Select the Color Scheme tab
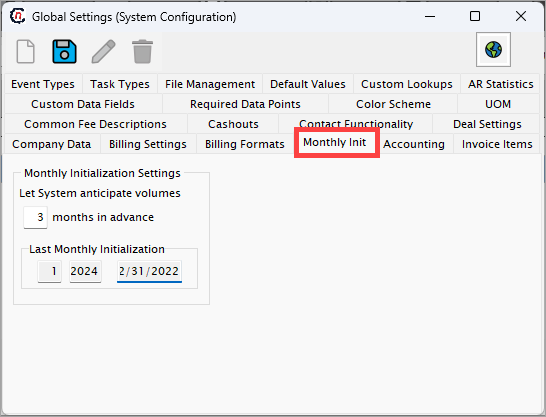The height and width of the screenshot is (417, 546). (393, 104)
